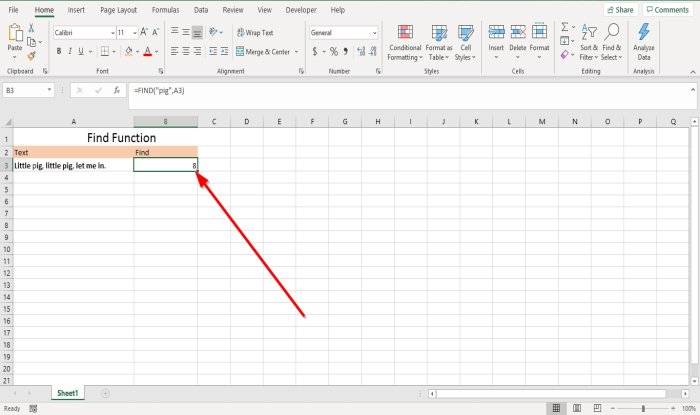Open Find & Select menu
The width and height of the screenshot is (700, 415).
point(612,42)
